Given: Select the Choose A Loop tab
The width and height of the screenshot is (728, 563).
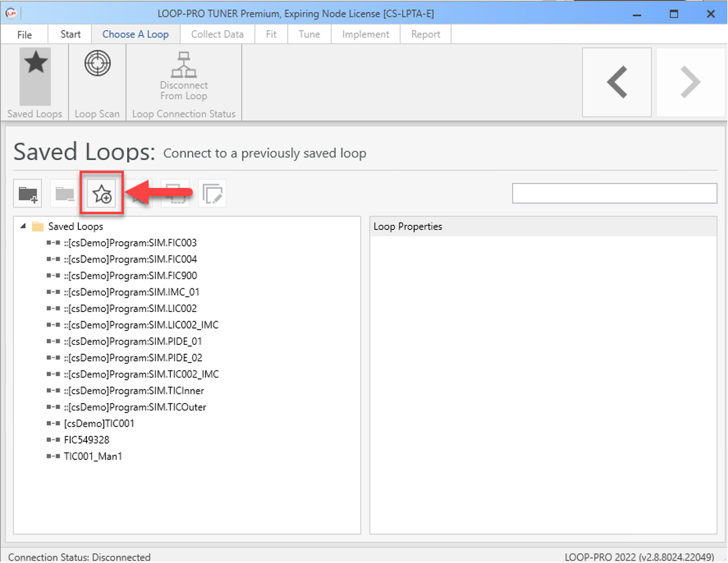Looking at the screenshot, I should click(136, 34).
